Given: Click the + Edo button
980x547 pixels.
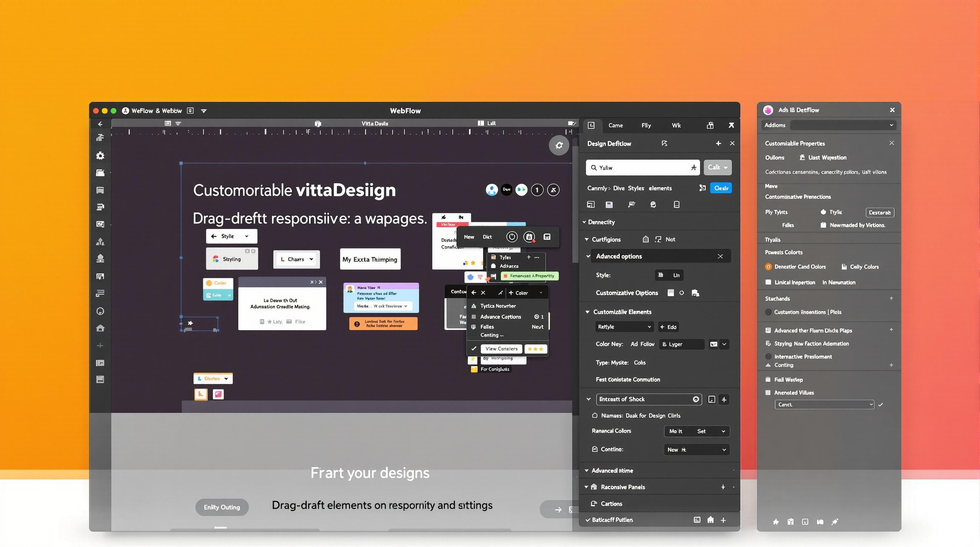Looking at the screenshot, I should coord(668,327).
